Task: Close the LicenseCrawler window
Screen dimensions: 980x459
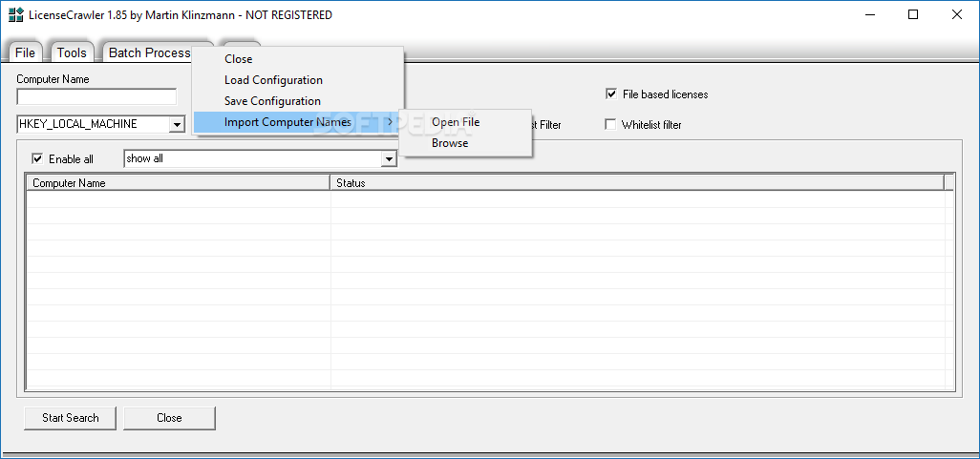Action: (956, 15)
